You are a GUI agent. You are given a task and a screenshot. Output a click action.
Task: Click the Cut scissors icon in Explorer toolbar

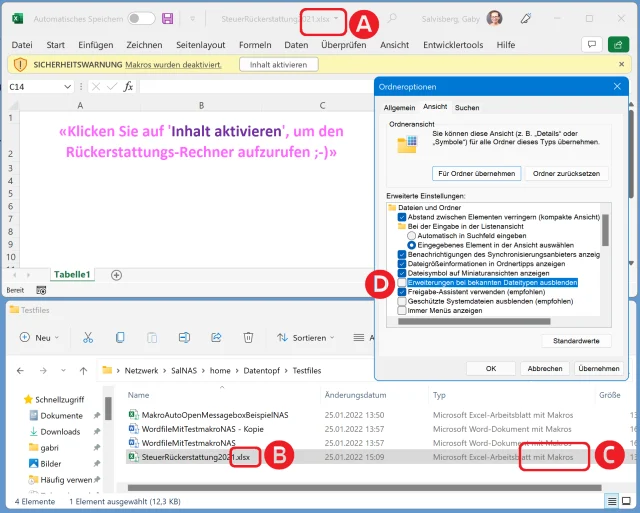(88, 338)
